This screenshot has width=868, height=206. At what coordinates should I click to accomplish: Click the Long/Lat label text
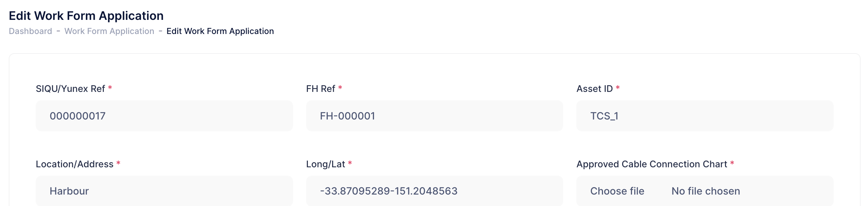click(325, 164)
